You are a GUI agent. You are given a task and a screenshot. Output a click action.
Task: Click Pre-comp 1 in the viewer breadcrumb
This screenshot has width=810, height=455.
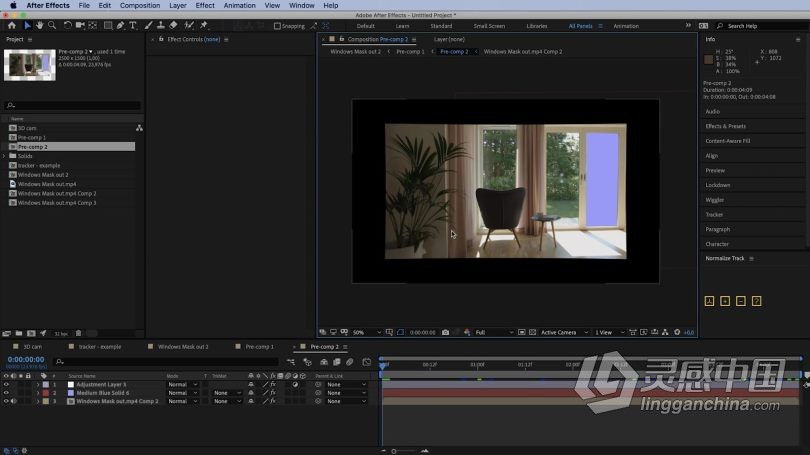[410, 52]
